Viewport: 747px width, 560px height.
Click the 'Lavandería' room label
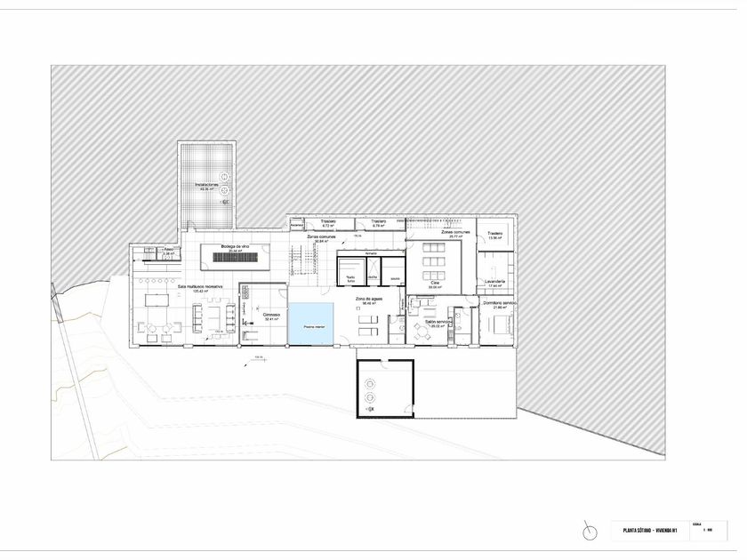(495, 282)
